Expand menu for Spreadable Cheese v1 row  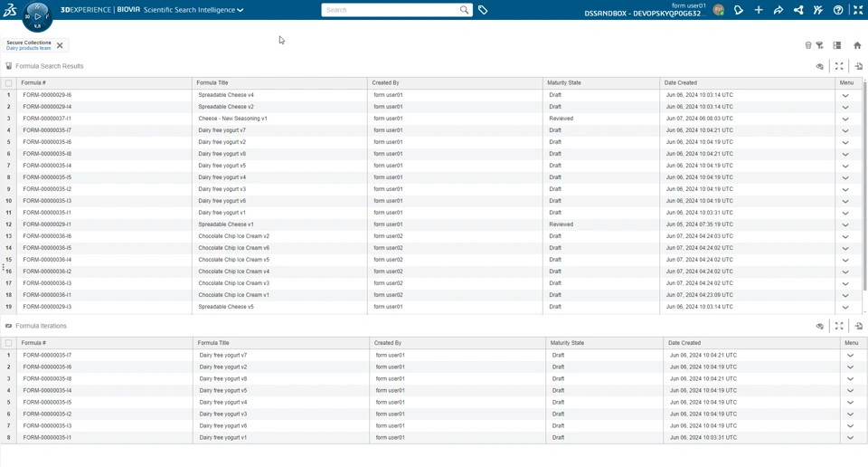click(845, 225)
